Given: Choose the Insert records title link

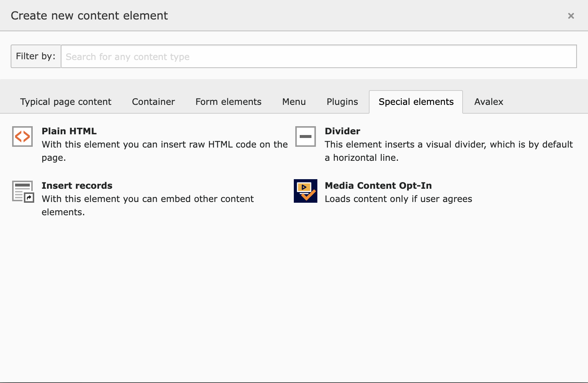Looking at the screenshot, I should (77, 186).
